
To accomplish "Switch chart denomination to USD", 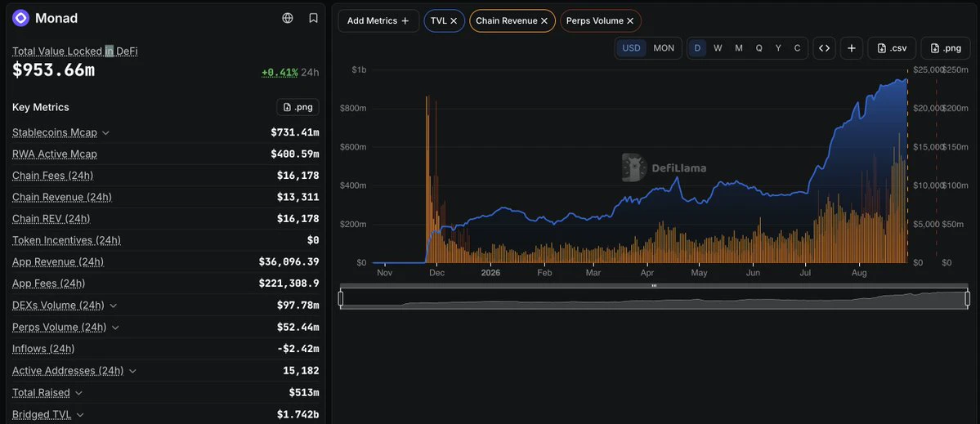I will [x=631, y=48].
